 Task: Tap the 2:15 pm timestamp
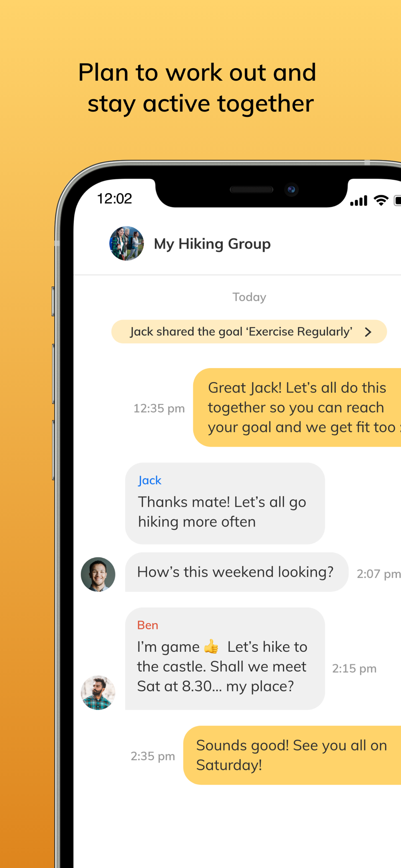click(354, 668)
